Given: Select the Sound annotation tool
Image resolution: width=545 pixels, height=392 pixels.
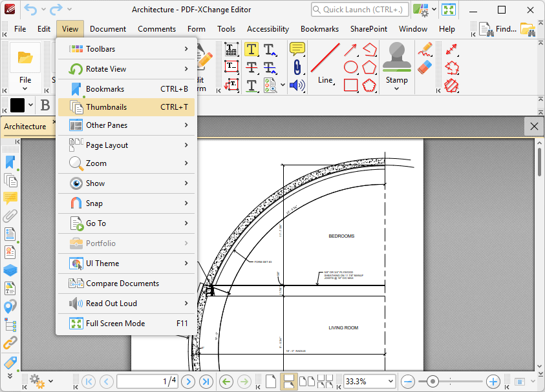Looking at the screenshot, I should tap(297, 85).
